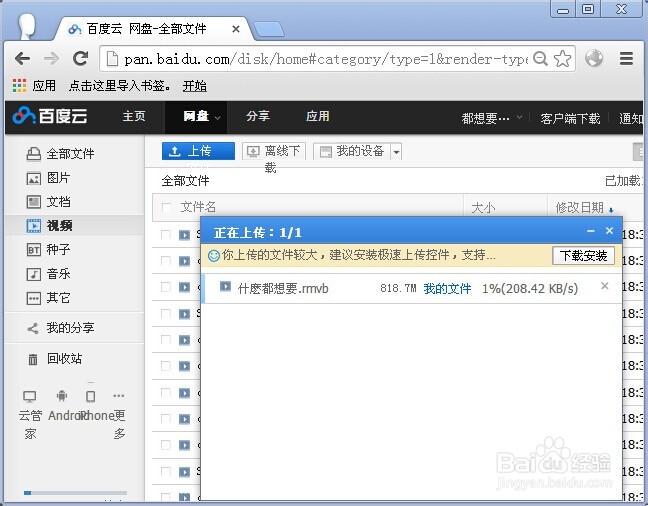This screenshot has width=648, height=506.
Task: Bookmark this page with the star icon
Action: pyautogui.click(x=562, y=59)
